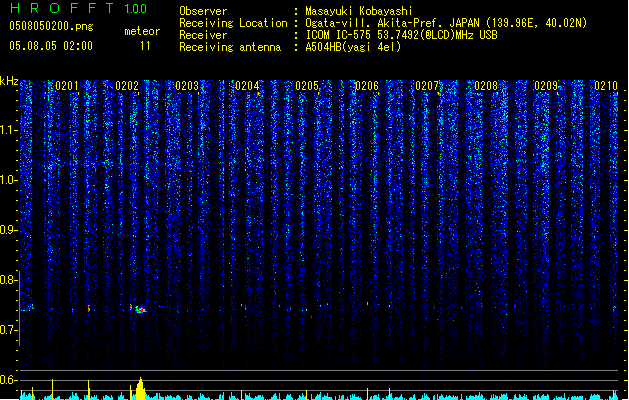Click antenna value A504HB(yagi 4el)
Viewport: 629px width, 400px height.
tap(353, 47)
